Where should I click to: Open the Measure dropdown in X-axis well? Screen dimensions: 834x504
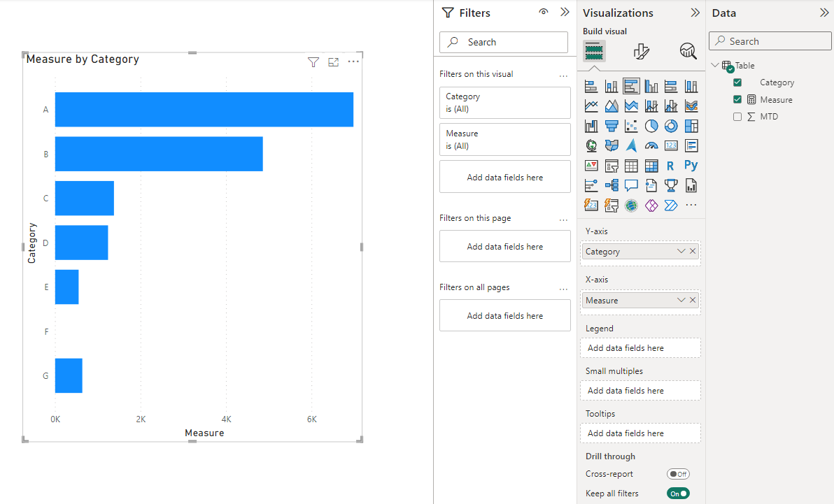click(x=681, y=300)
